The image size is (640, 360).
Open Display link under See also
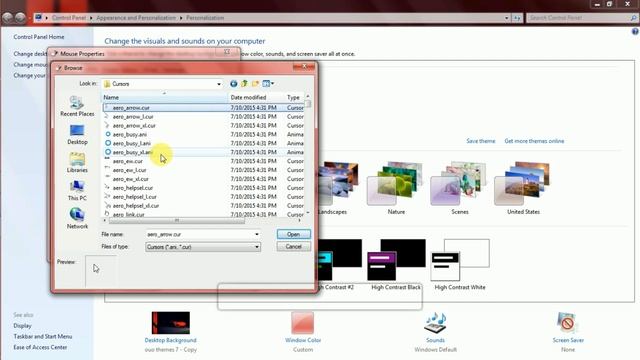coord(22,326)
